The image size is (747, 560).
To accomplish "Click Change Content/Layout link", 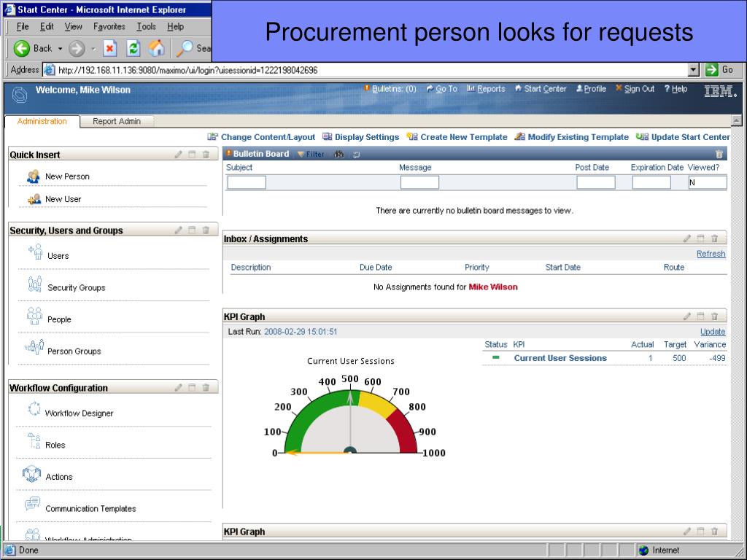I will [268, 137].
